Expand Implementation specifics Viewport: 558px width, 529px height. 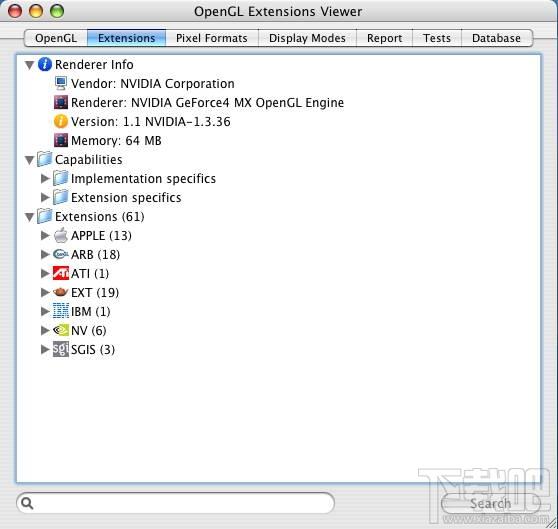pos(45,178)
